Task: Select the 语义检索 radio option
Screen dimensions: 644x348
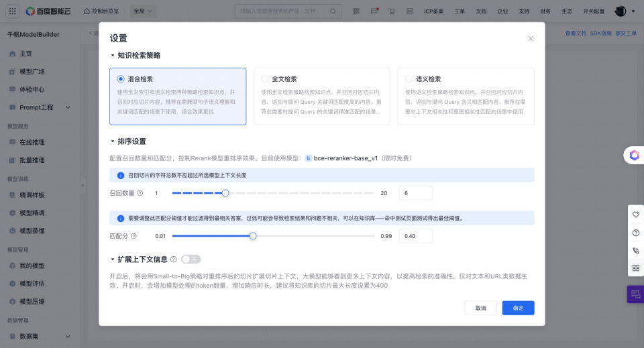Action: click(x=409, y=79)
